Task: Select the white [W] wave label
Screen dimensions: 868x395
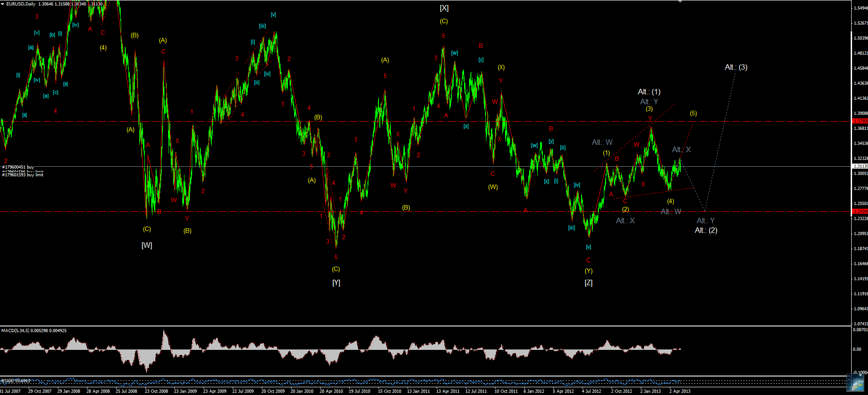Action: pyautogui.click(x=147, y=246)
